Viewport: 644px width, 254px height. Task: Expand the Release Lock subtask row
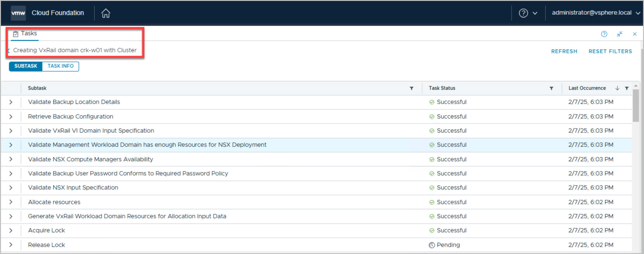click(11, 245)
